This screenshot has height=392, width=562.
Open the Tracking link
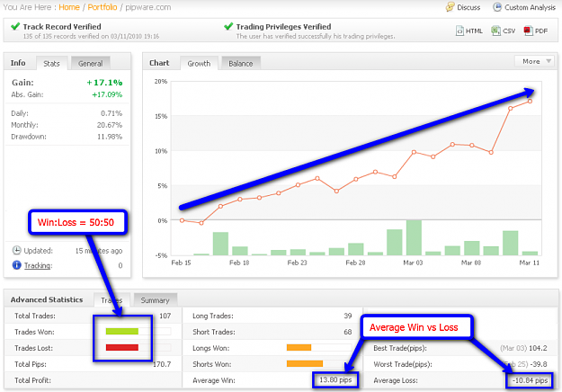(x=38, y=265)
